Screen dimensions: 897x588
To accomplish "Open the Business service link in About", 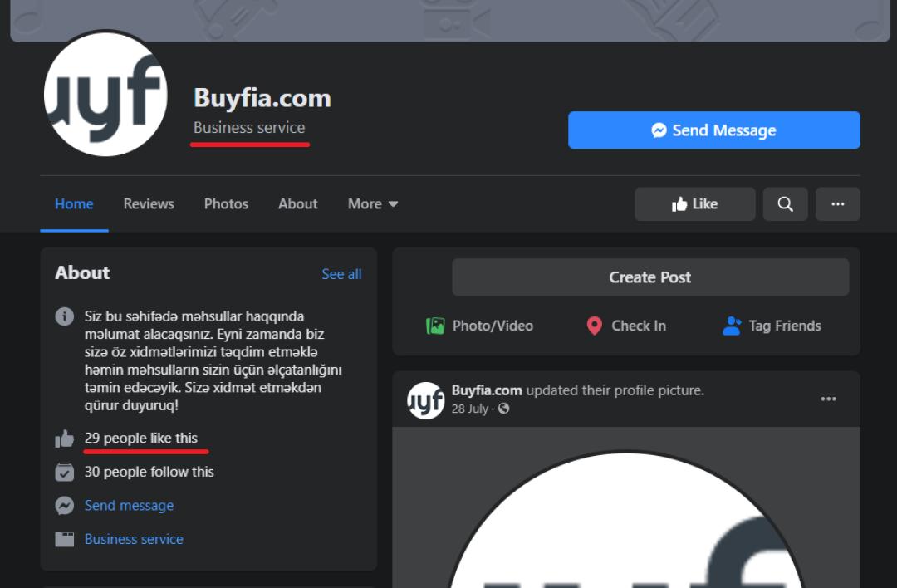I will click(134, 539).
